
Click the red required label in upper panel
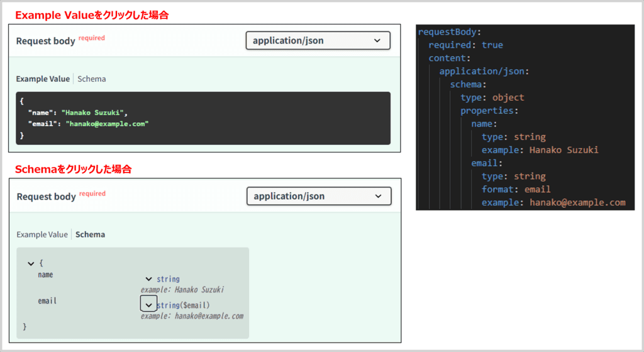point(92,38)
